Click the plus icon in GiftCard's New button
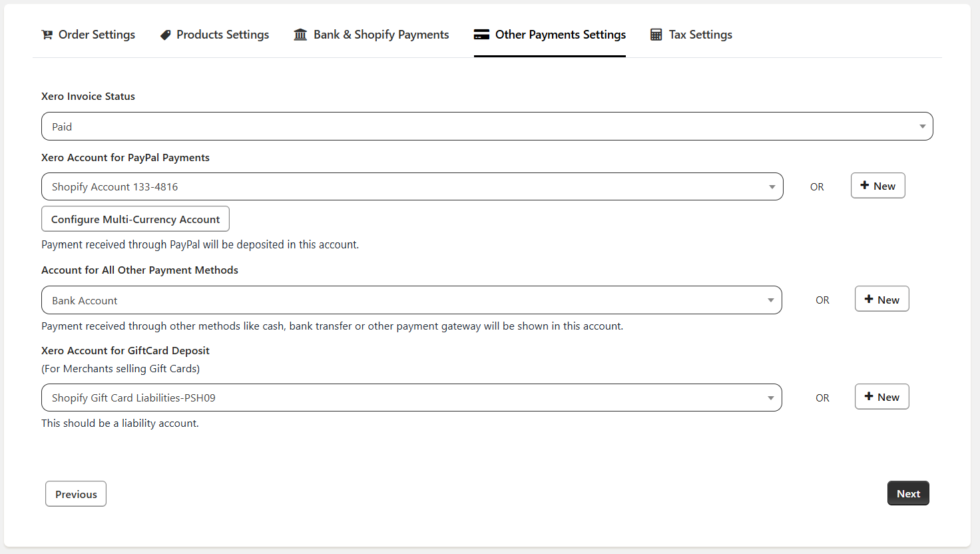980x554 pixels. point(868,397)
